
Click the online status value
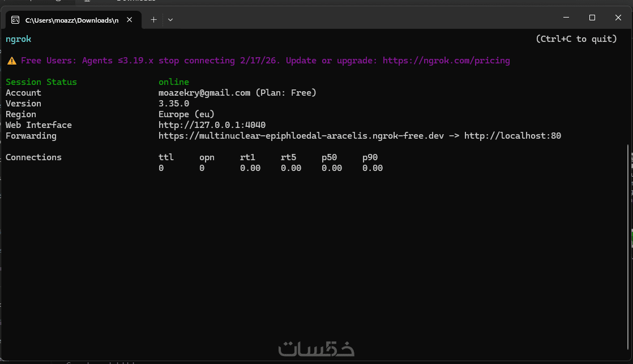[174, 82]
